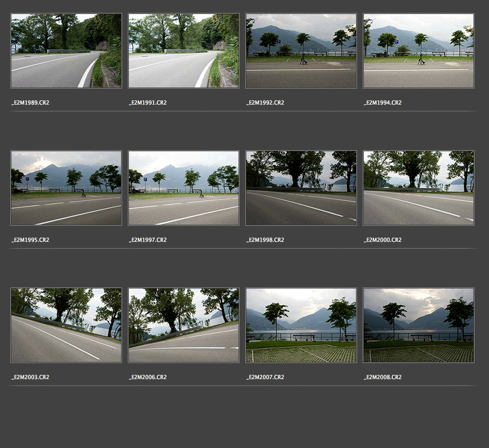Open the _E2M1998.CR2 photo thumbnail
489x448 pixels.
tap(301, 188)
